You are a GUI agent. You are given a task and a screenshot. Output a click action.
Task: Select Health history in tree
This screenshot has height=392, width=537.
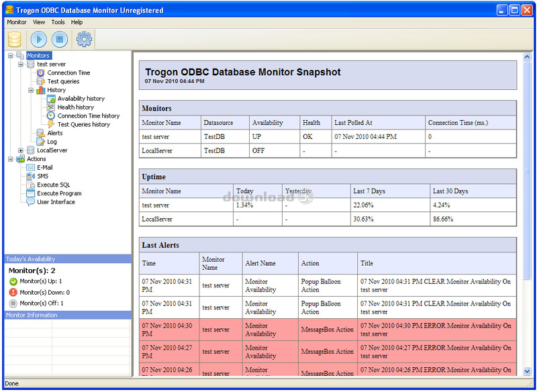point(75,107)
